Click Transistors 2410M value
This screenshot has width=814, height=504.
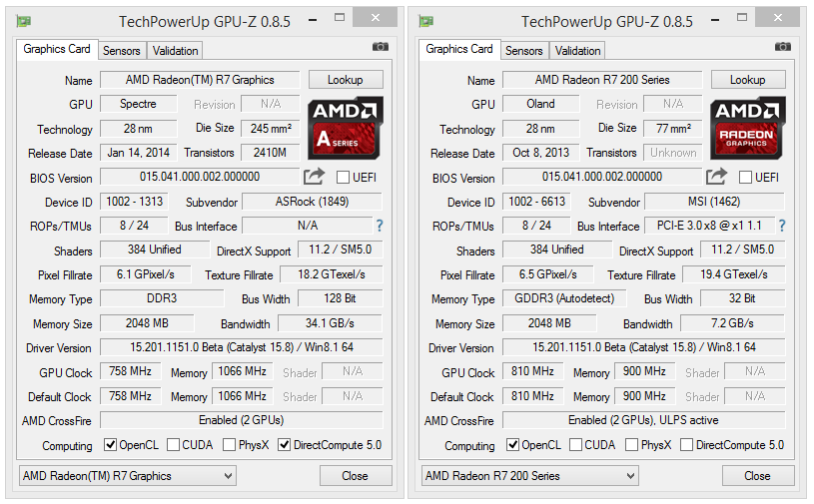271,153
